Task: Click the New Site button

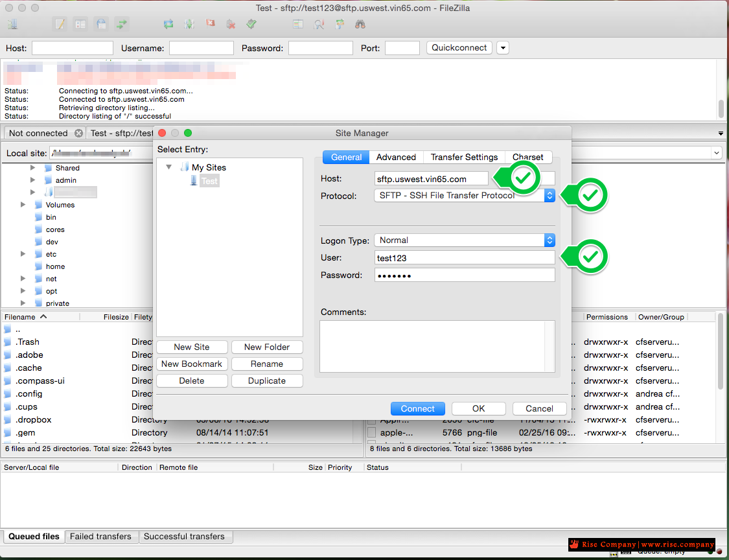Action: coord(192,347)
